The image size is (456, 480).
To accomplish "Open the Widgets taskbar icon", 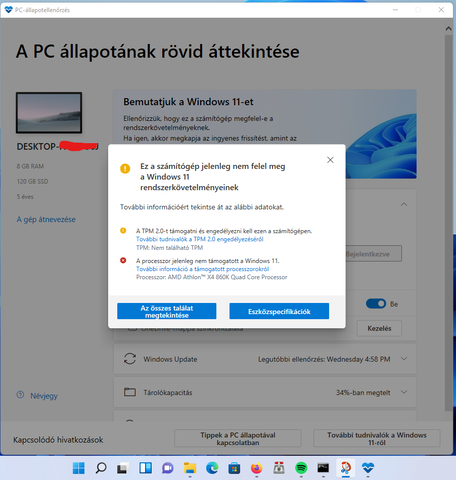I will click(x=145, y=468).
